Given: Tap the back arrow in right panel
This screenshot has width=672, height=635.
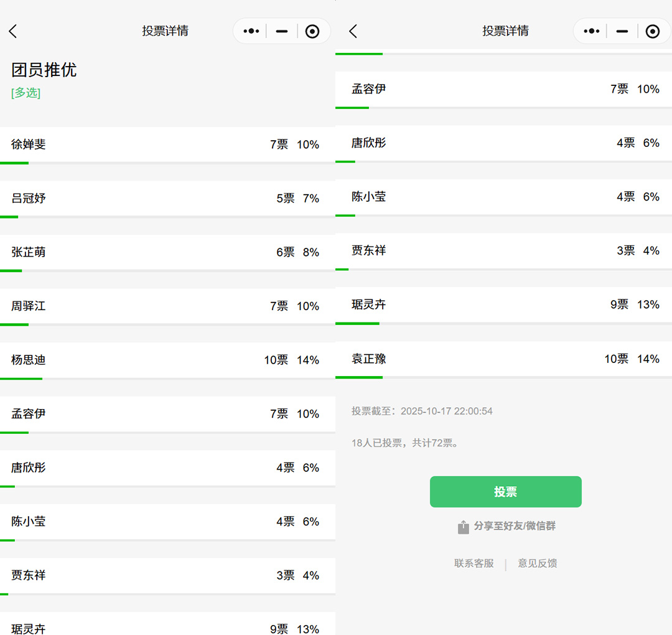Looking at the screenshot, I should pyautogui.click(x=353, y=31).
